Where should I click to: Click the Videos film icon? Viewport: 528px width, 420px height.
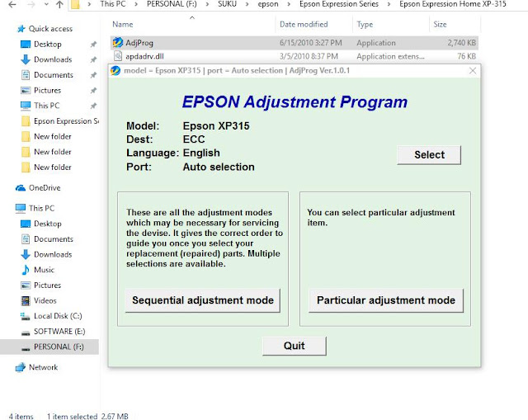coord(26,301)
